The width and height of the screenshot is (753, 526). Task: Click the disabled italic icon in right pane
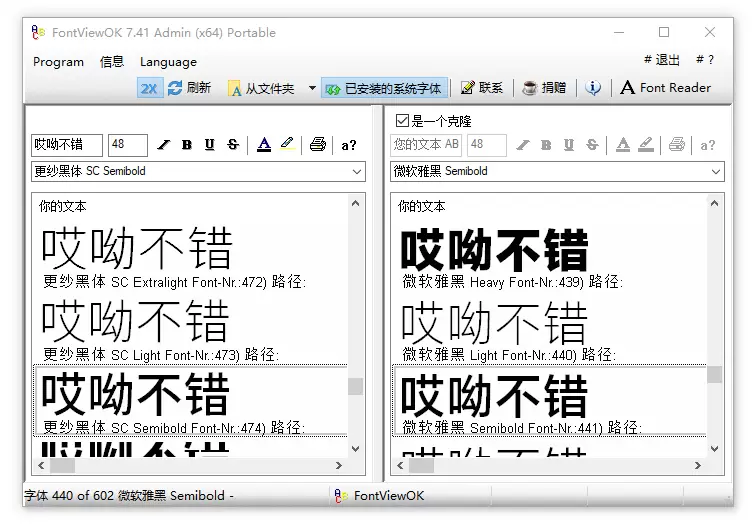523,145
